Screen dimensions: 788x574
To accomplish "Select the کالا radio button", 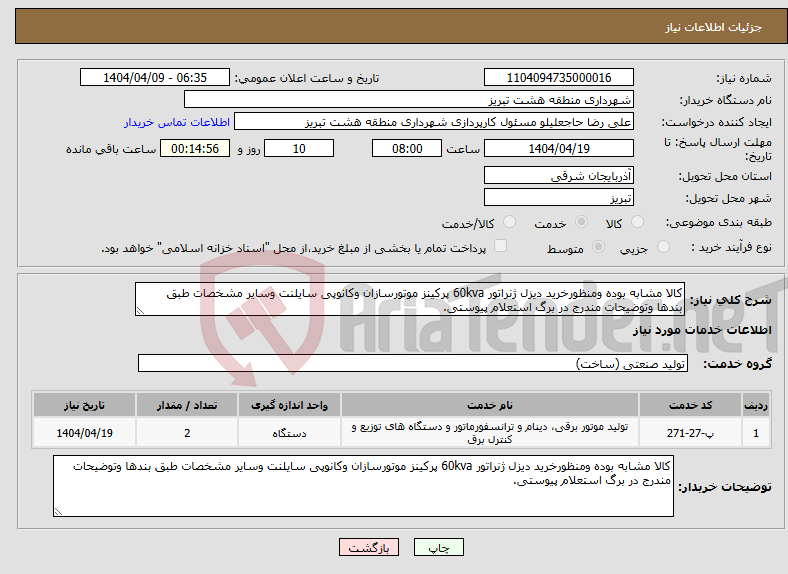I will point(637,222).
